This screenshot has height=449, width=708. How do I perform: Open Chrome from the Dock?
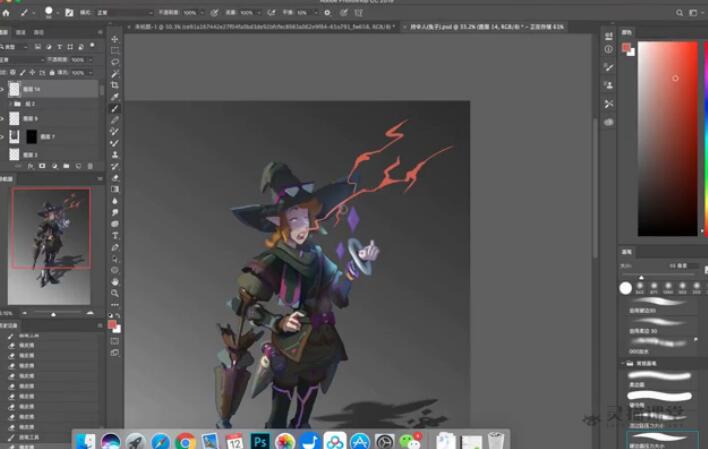pyautogui.click(x=185, y=441)
